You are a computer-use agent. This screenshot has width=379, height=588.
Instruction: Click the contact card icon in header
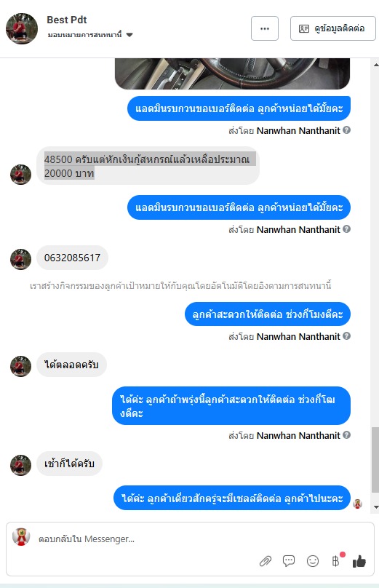[x=303, y=28]
